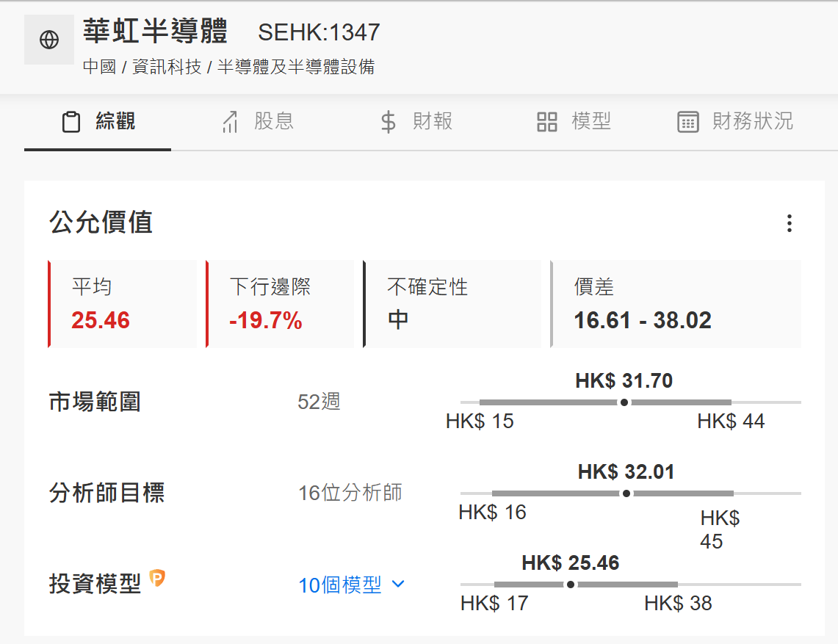
Task: Click the dollar icon of 財報 tab
Action: (x=389, y=122)
